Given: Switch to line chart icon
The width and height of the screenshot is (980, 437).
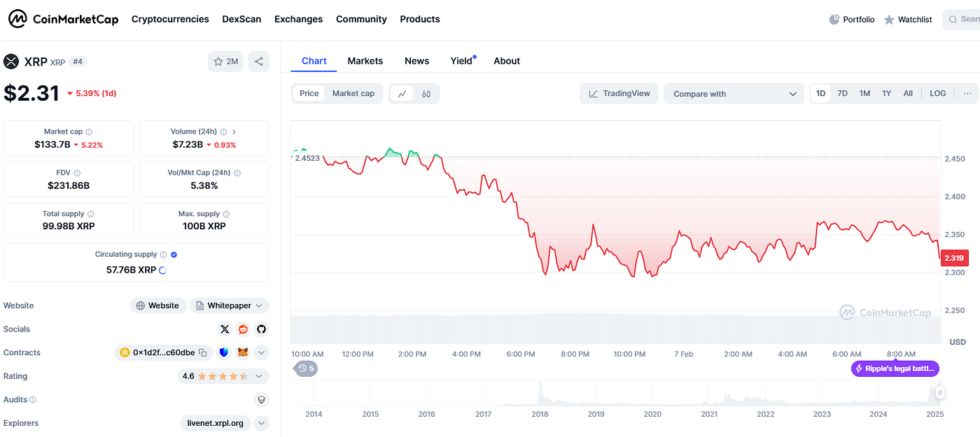Looking at the screenshot, I should pos(402,94).
